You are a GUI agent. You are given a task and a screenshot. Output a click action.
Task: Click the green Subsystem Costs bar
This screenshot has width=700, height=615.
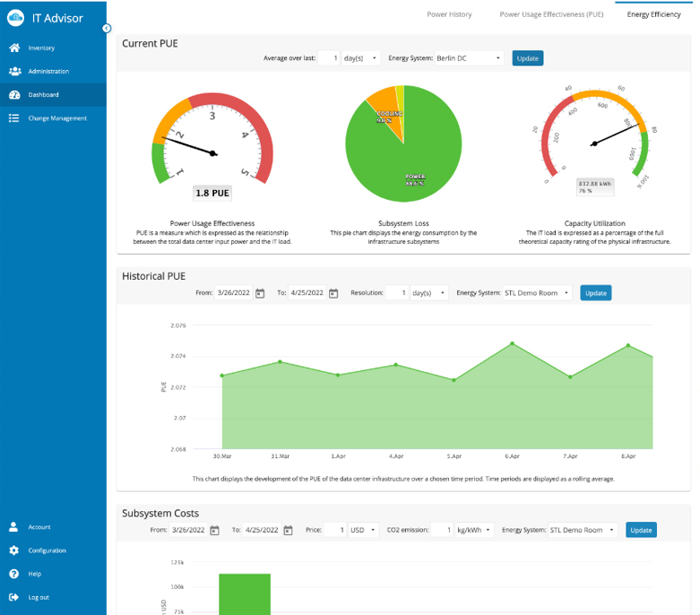click(x=245, y=594)
